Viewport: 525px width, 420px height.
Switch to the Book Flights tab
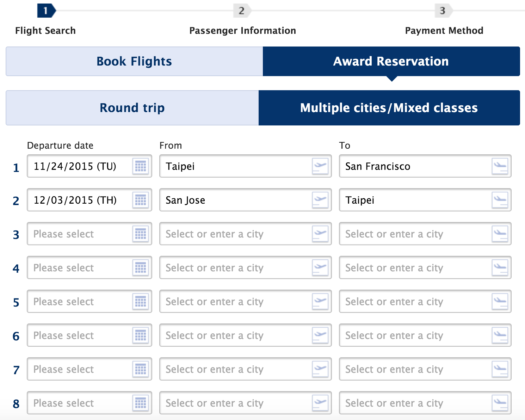coord(134,61)
